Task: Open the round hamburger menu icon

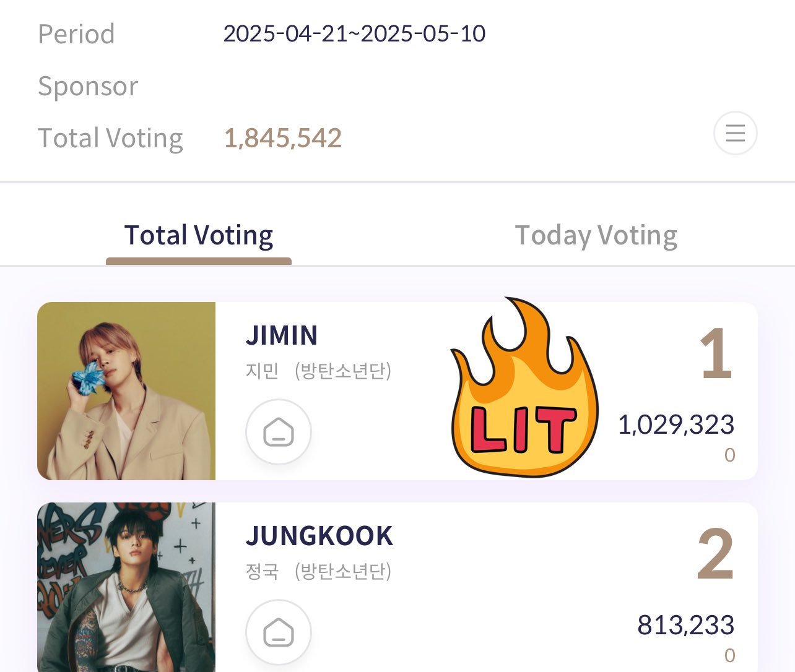Action: click(x=735, y=133)
